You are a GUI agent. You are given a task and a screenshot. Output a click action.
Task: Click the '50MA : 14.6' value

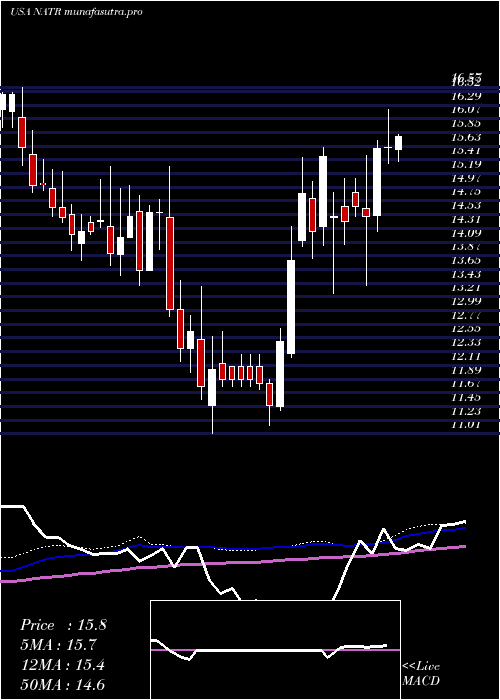(x=63, y=685)
